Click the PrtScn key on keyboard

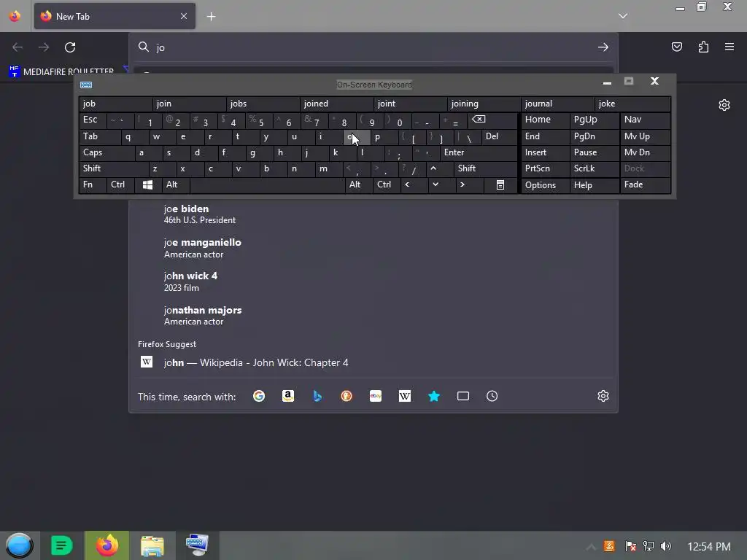(545, 168)
